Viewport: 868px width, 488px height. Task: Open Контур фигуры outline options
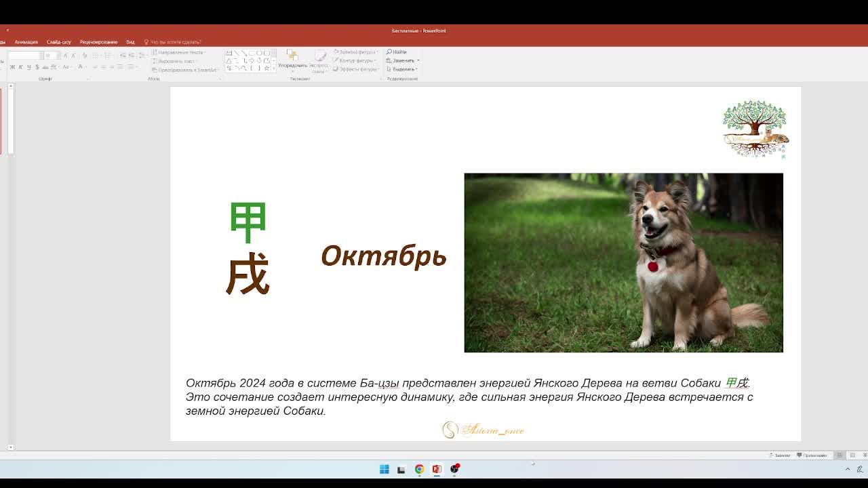tap(355, 61)
